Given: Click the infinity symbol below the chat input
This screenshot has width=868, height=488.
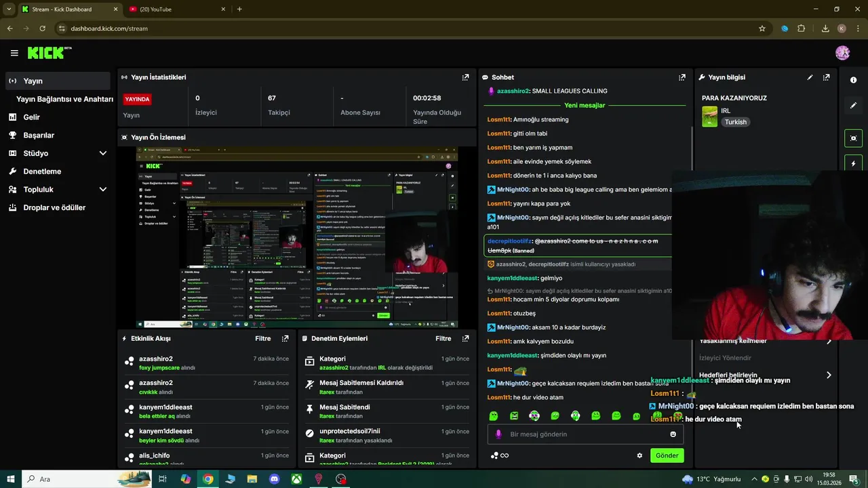Looking at the screenshot, I should click(x=505, y=455).
